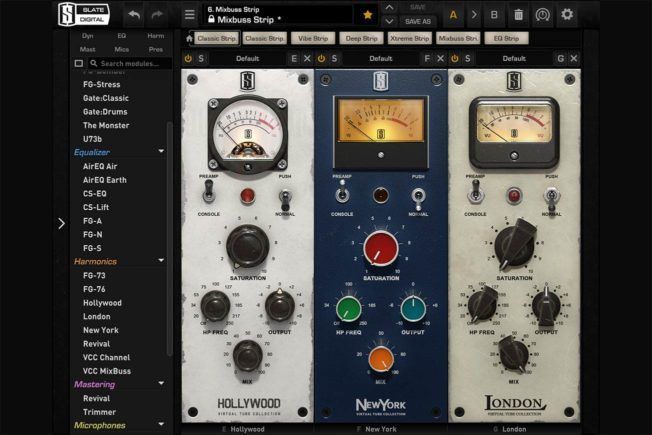
Task: Select AirEQ Earth in module list
Action: click(104, 180)
